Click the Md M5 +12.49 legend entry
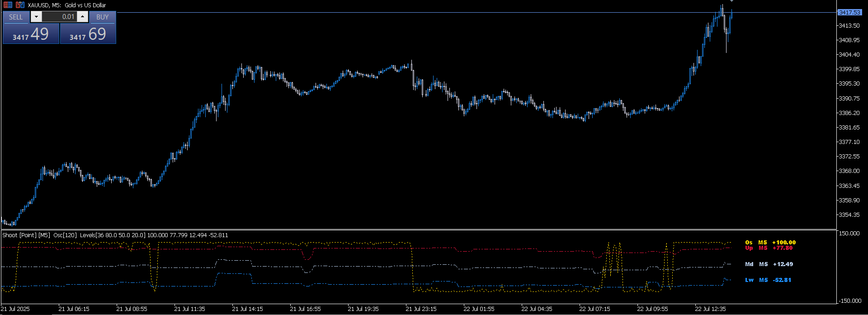 pos(769,264)
